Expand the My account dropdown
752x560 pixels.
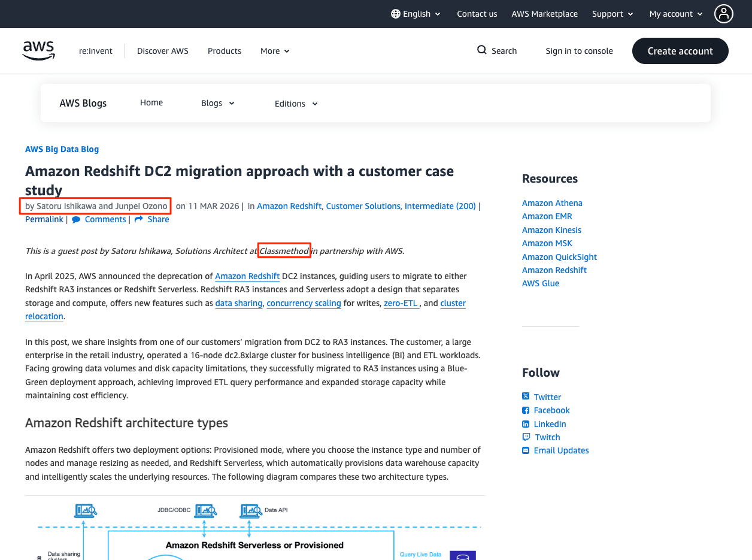click(x=676, y=14)
